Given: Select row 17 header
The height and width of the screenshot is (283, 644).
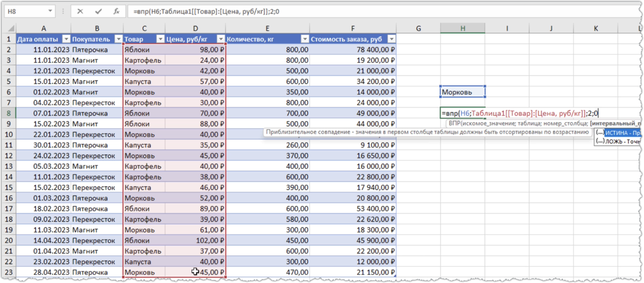Looking at the screenshot, I should coord(9,208).
